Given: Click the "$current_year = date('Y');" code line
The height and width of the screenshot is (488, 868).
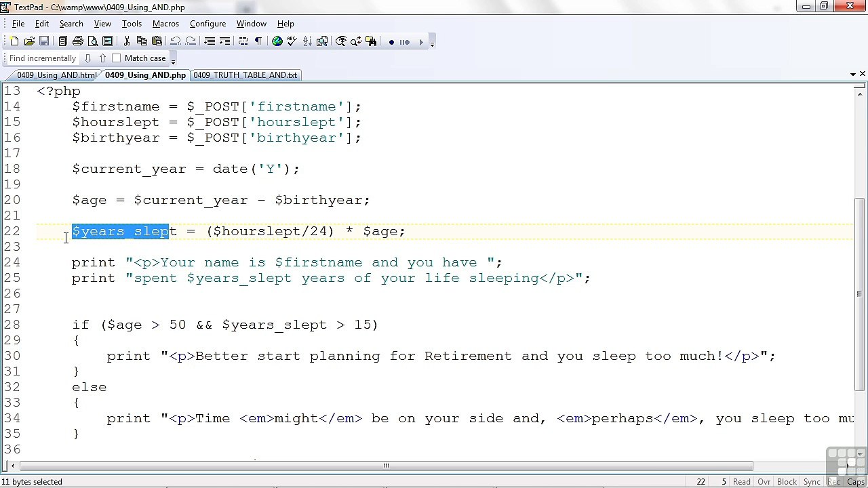Looking at the screenshot, I should pyautogui.click(x=186, y=169).
